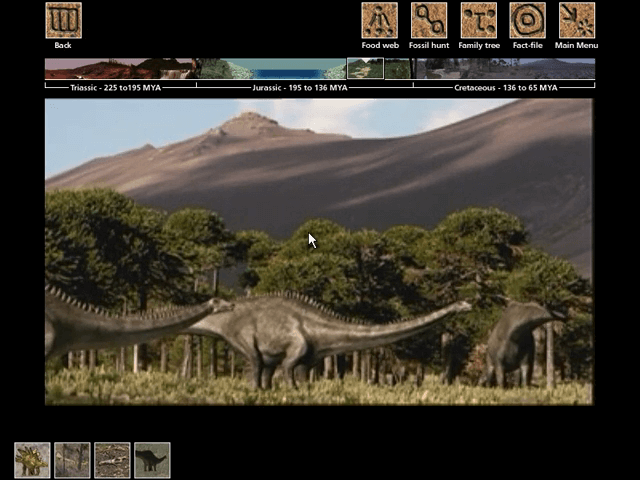Image resolution: width=640 pixels, height=480 pixels.
Task: Select the forest tree trunks thumbnail
Action: tap(72, 460)
